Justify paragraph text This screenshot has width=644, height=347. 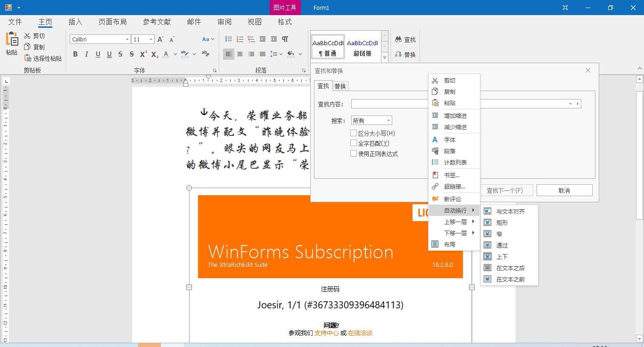pos(262,54)
